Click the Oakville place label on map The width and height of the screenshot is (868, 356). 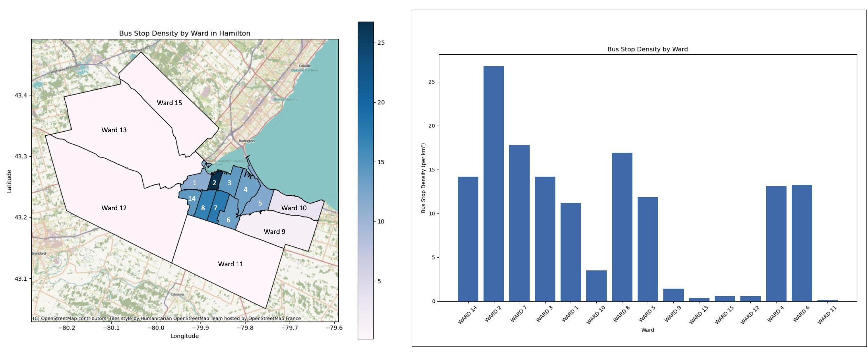point(305,66)
